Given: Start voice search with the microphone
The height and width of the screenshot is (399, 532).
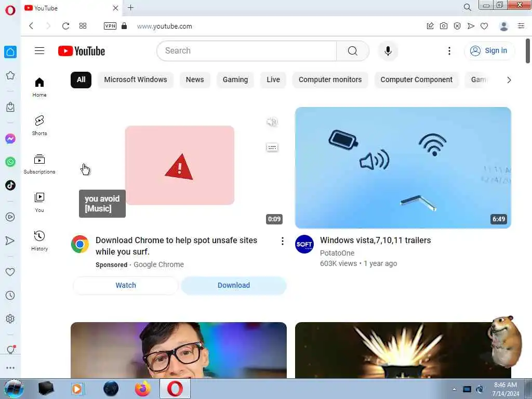Looking at the screenshot, I should 388,51.
